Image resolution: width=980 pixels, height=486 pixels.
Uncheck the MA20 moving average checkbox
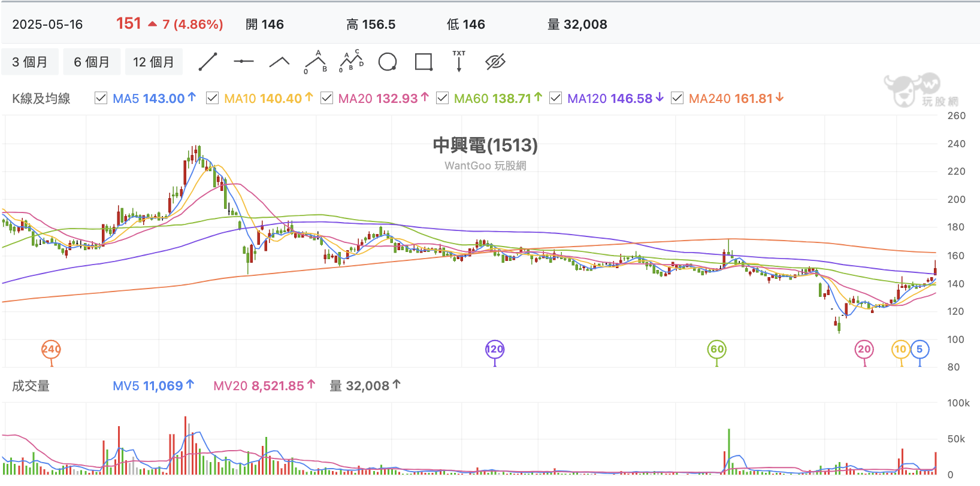[x=326, y=98]
